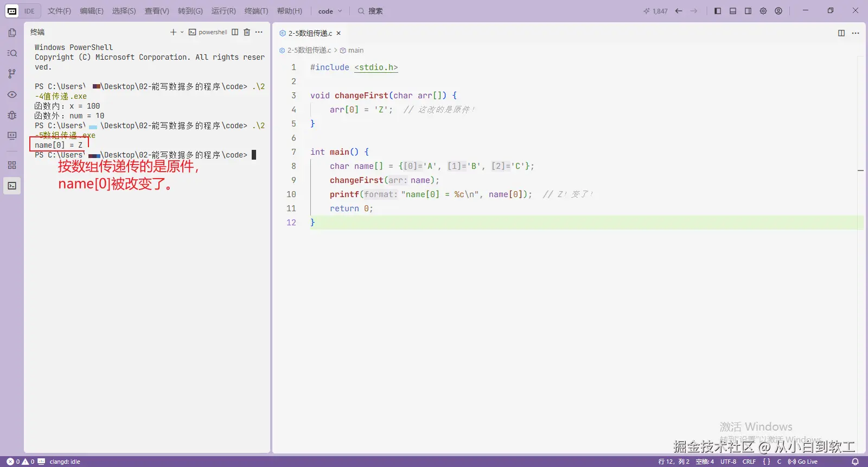
Task: Change UTF-8 encoding in status bar
Action: coord(729,462)
